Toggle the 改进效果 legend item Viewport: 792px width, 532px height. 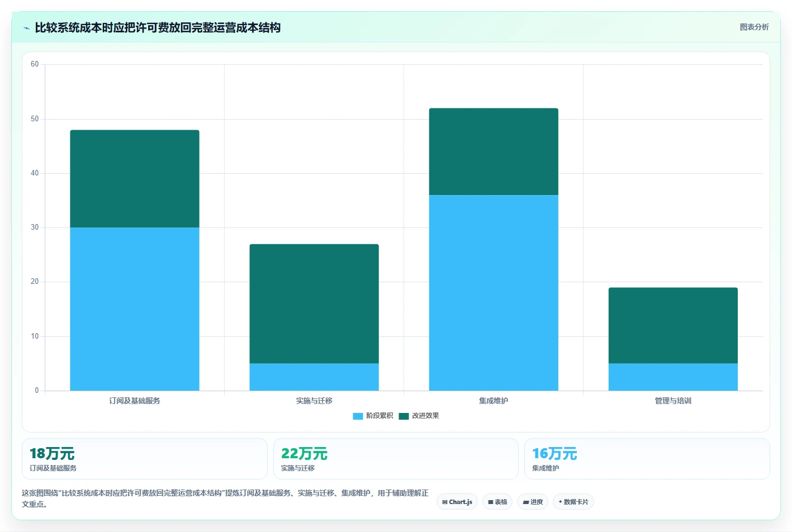(x=419, y=416)
